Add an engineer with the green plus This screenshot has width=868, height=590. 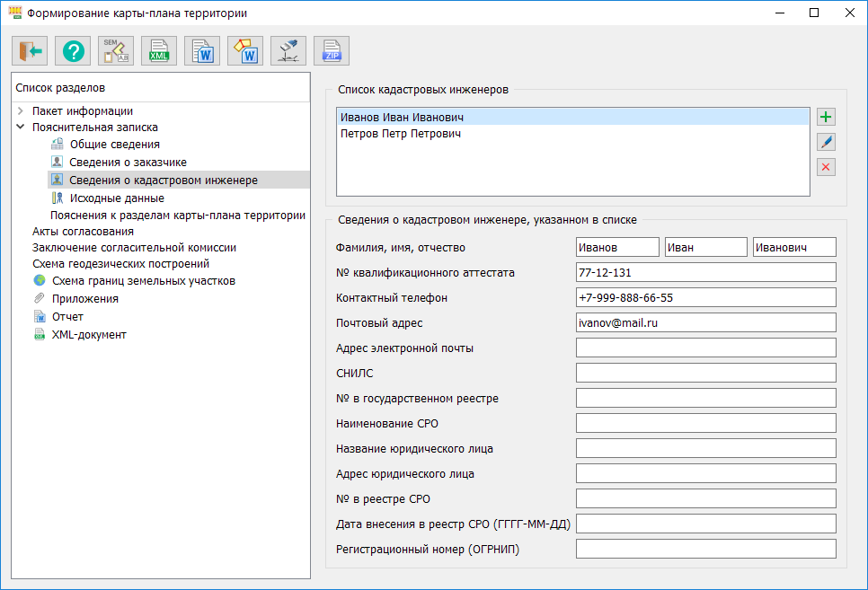[826, 117]
